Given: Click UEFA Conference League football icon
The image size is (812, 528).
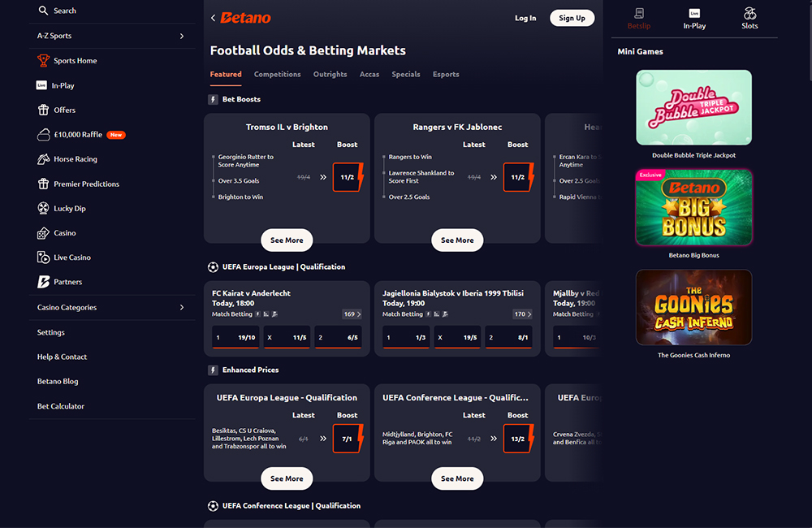Looking at the screenshot, I should (x=213, y=506).
